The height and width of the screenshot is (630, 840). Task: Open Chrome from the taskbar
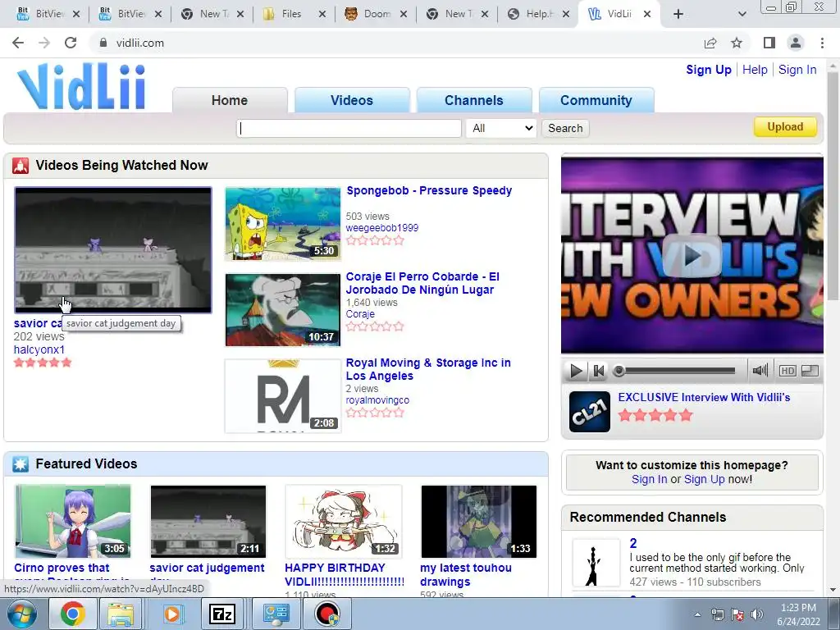click(x=73, y=614)
